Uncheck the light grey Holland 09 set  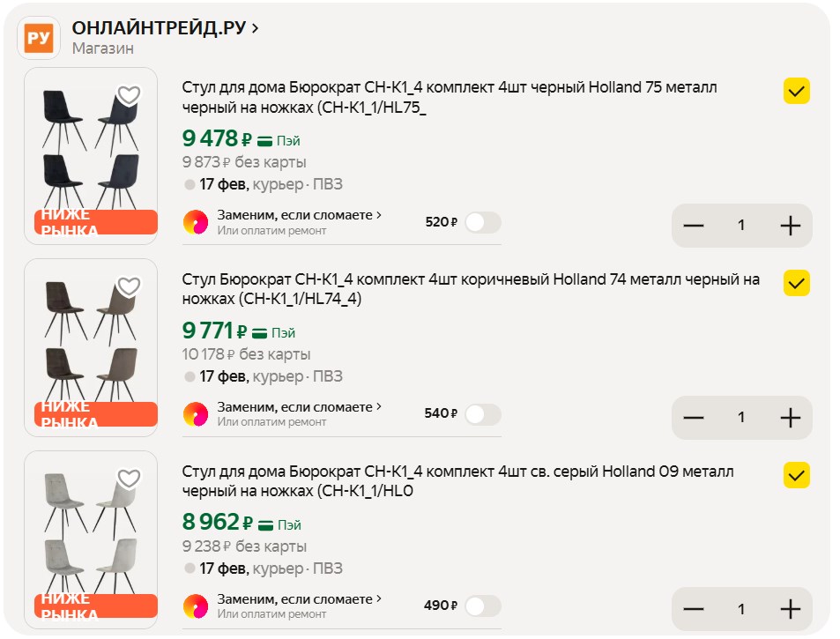click(797, 475)
